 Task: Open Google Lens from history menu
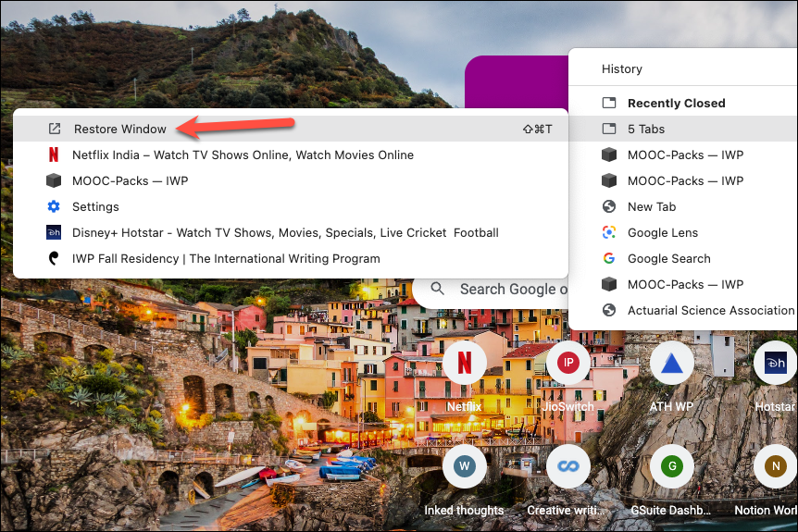click(x=683, y=233)
